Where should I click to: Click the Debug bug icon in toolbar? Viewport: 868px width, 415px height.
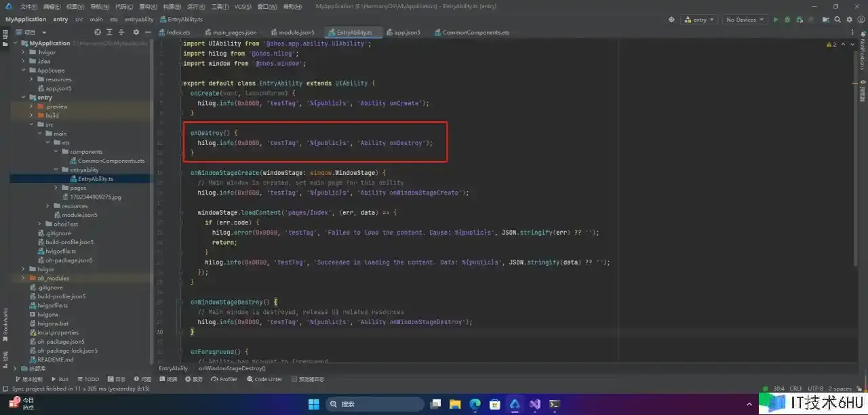pos(786,20)
